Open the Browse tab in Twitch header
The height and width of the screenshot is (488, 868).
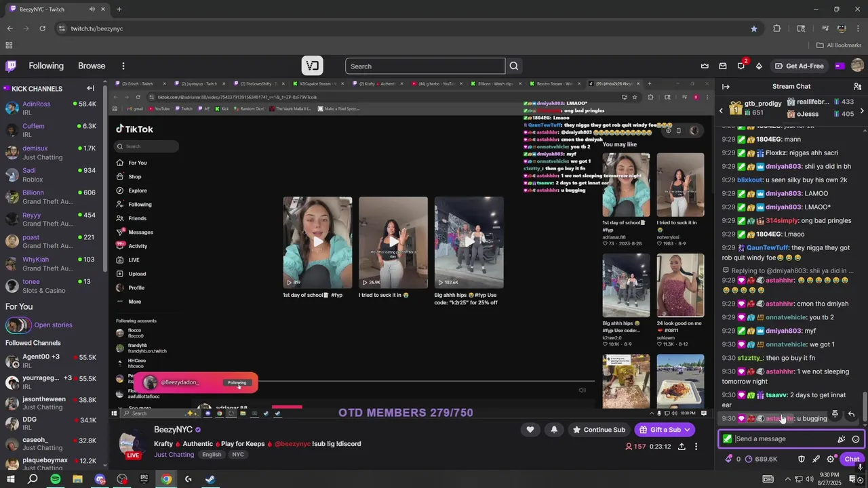92,66
